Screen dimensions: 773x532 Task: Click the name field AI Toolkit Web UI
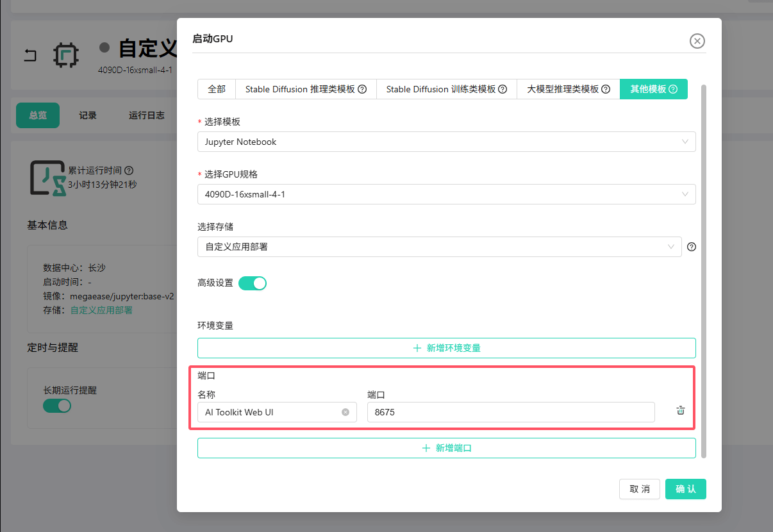point(277,412)
